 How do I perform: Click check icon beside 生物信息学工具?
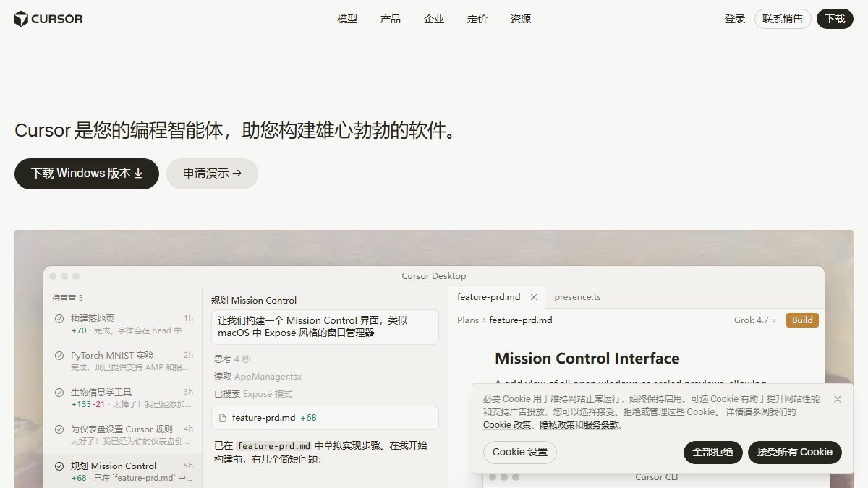coord(59,393)
